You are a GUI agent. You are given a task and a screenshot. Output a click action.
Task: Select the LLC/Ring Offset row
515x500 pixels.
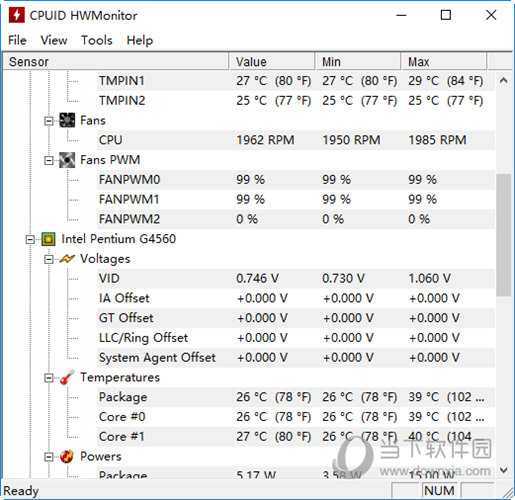(296, 338)
